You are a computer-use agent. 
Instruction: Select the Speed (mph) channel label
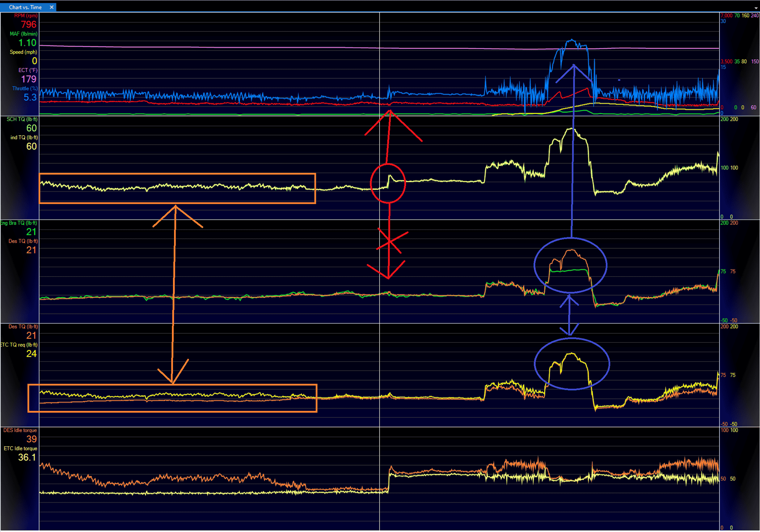click(24, 52)
